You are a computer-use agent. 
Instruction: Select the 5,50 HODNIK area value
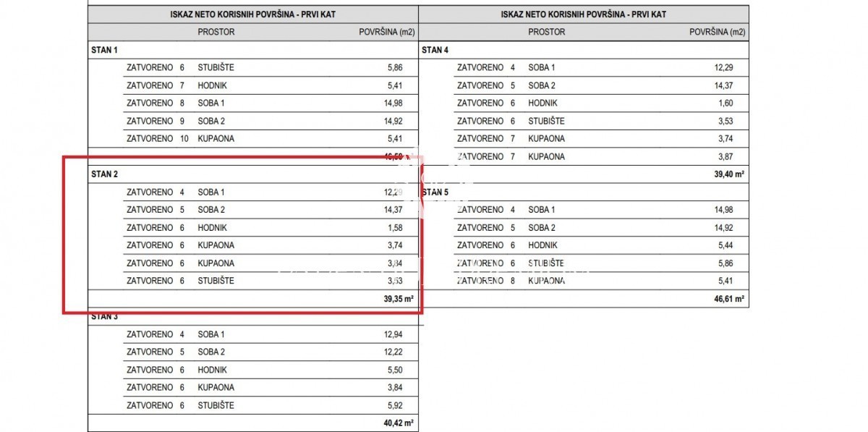point(394,370)
